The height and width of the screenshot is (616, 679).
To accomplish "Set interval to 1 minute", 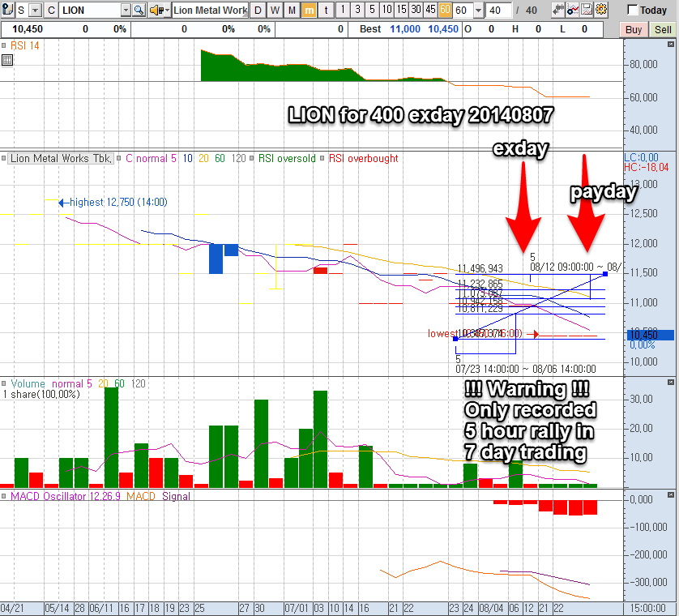I will click(x=343, y=10).
